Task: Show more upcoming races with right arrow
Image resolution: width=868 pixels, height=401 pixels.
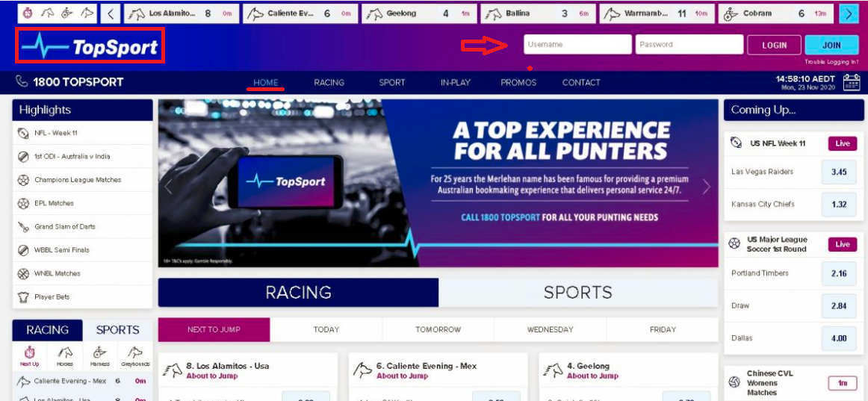Action: [x=849, y=13]
